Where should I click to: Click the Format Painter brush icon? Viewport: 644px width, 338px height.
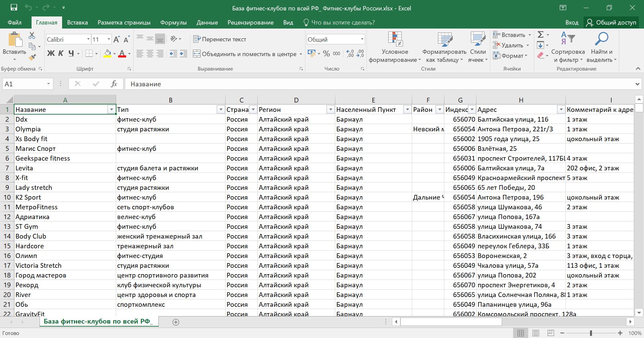click(x=32, y=57)
